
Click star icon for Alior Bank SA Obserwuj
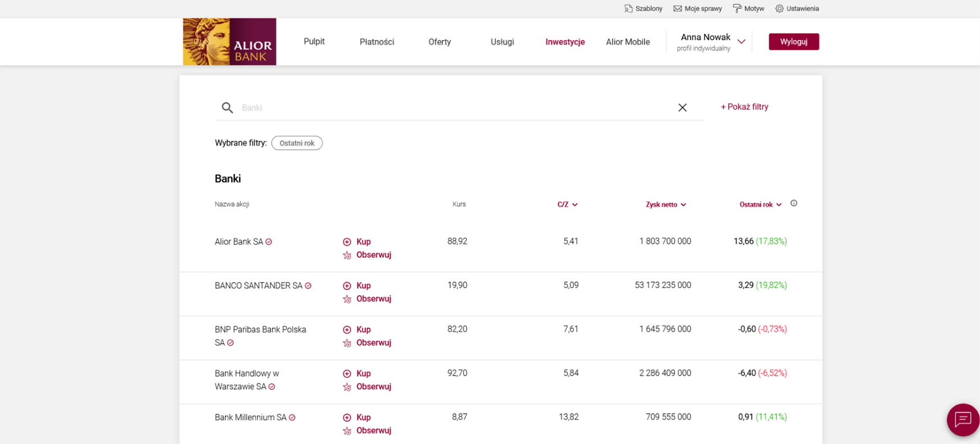click(347, 255)
